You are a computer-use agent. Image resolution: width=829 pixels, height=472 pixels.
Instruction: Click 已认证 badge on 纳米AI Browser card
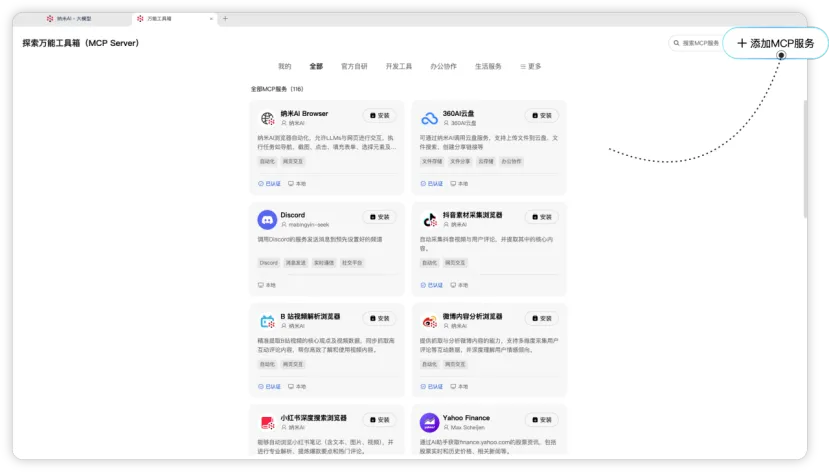269,183
